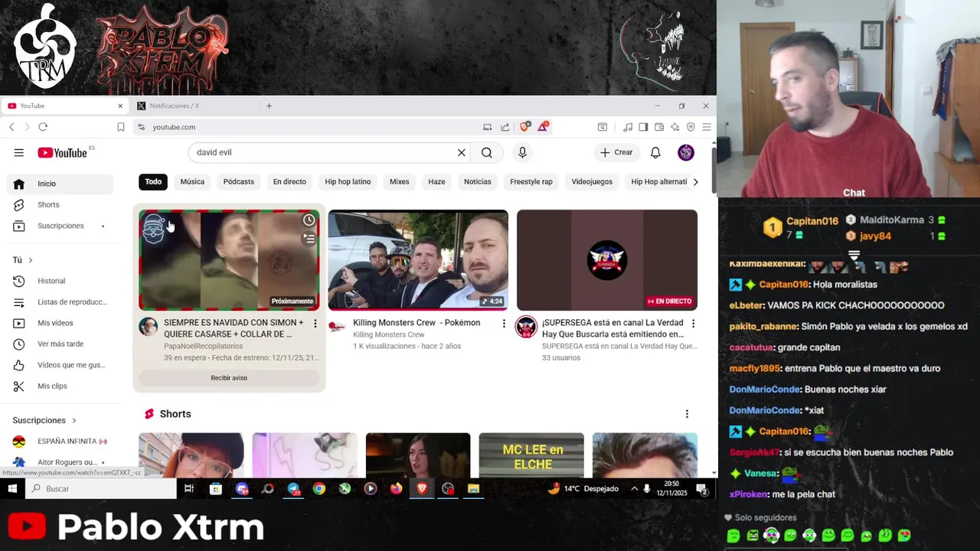Open the Brave playlist music note icon

[628, 127]
